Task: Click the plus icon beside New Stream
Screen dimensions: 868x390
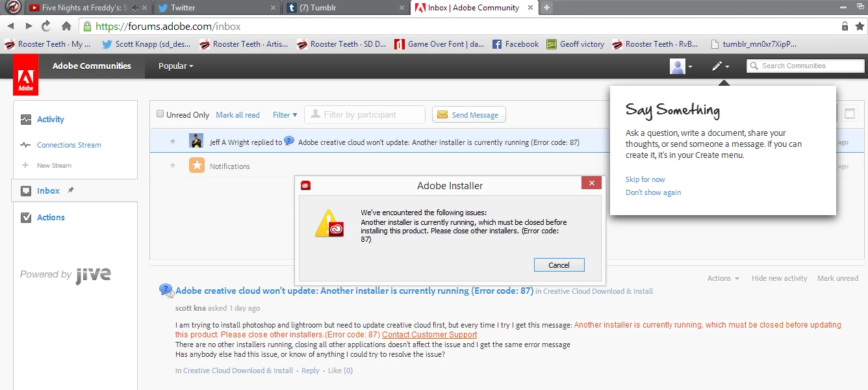Action: [26, 165]
